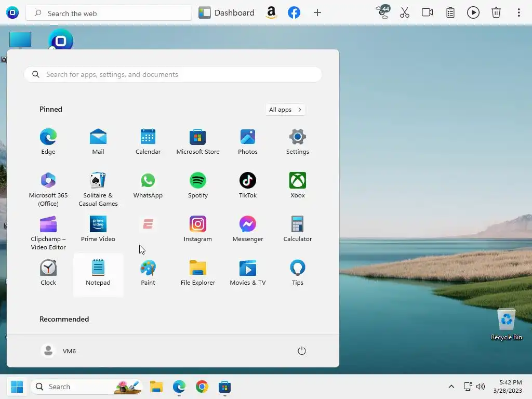Open File Explorer from the taskbar
The width and height of the screenshot is (532, 399).
click(x=156, y=387)
